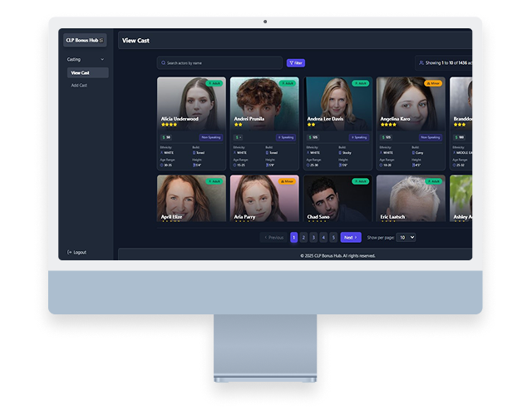Jump to page 3 in pagination

tap(314, 237)
